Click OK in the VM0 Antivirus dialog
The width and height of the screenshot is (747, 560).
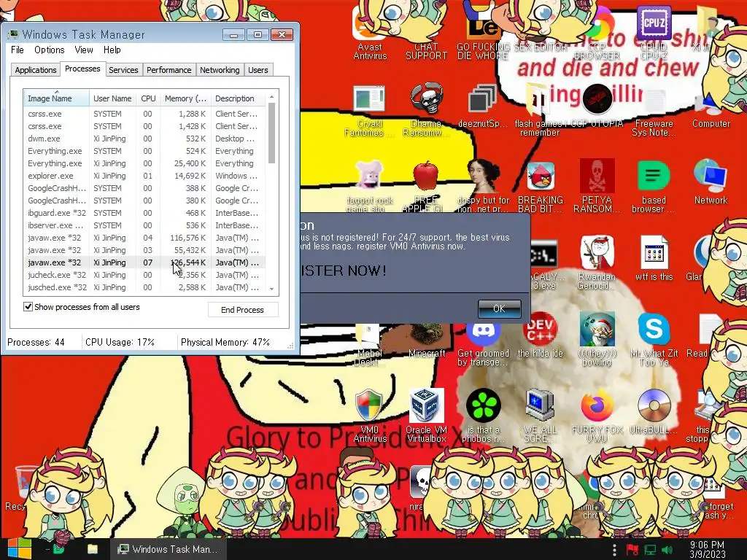[499, 308]
